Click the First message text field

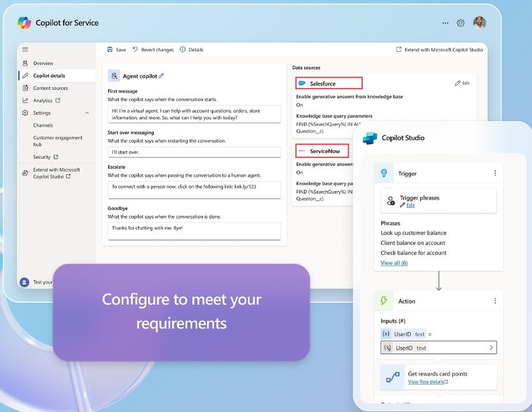194,114
